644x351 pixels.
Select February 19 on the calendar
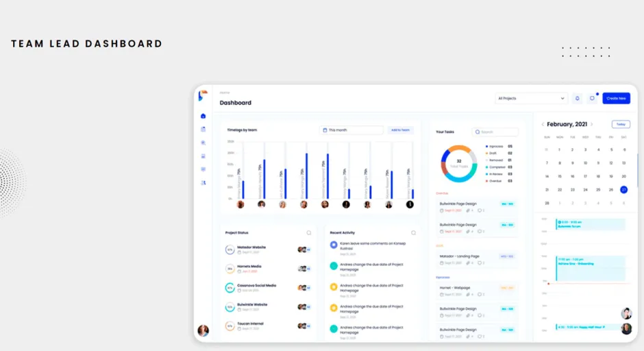[611, 176]
